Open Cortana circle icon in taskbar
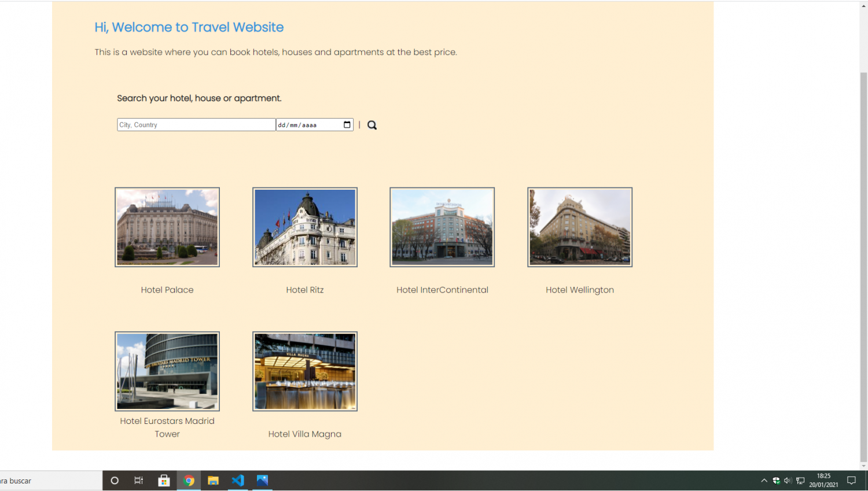Screen dimensions: 868x491 pos(115,481)
